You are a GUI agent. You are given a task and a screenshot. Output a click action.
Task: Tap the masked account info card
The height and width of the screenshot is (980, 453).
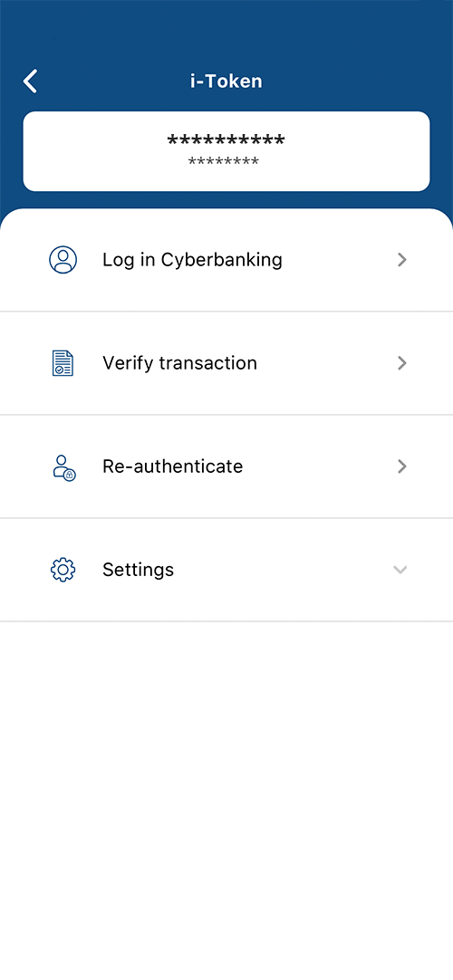[x=226, y=151]
